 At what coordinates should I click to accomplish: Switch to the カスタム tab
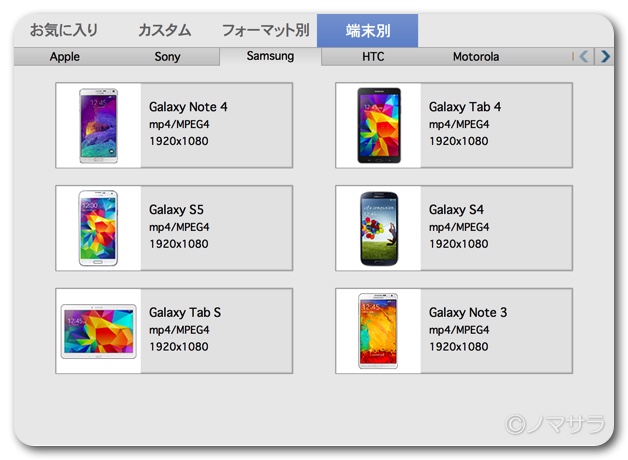pyautogui.click(x=164, y=30)
